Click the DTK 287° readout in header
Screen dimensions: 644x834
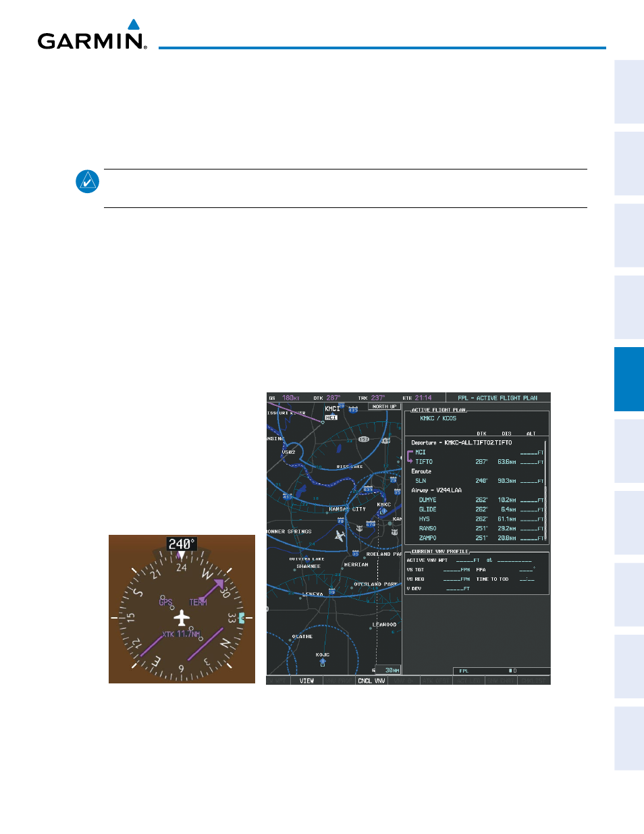pyautogui.click(x=327, y=398)
